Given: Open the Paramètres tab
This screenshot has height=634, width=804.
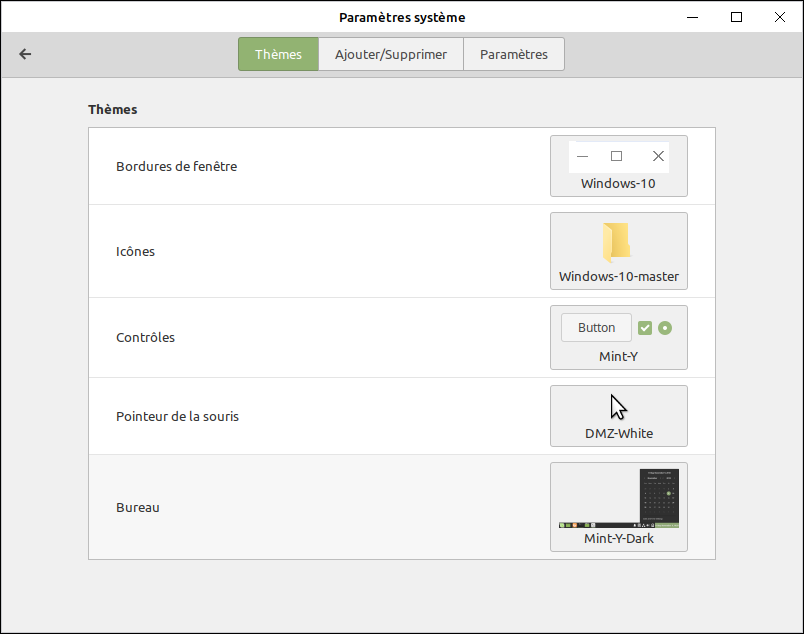Looking at the screenshot, I should pyautogui.click(x=514, y=54).
